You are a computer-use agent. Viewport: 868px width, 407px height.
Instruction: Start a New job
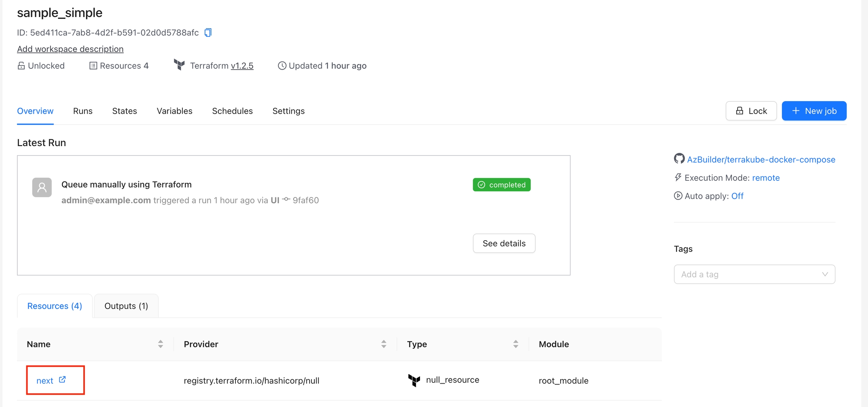[x=814, y=111]
